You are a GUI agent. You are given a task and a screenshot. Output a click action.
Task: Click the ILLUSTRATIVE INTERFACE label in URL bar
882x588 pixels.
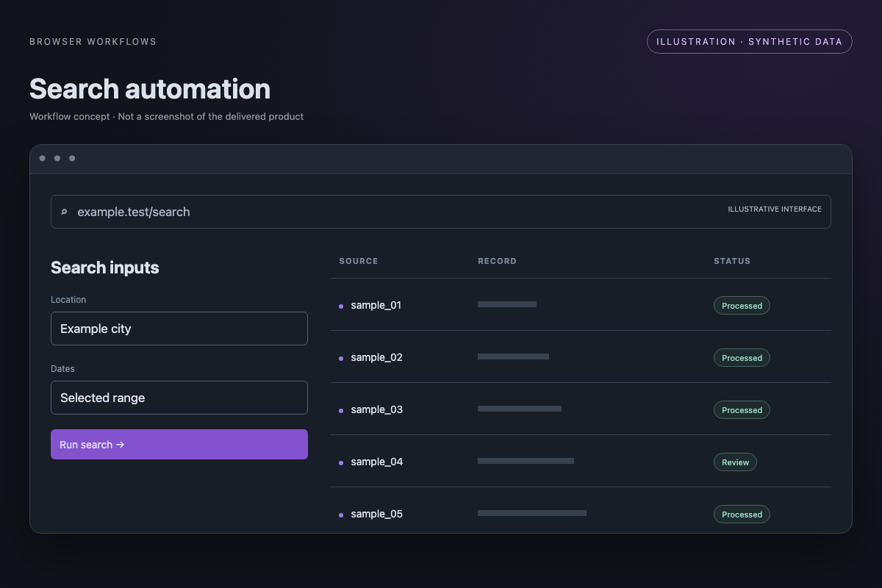coord(775,209)
